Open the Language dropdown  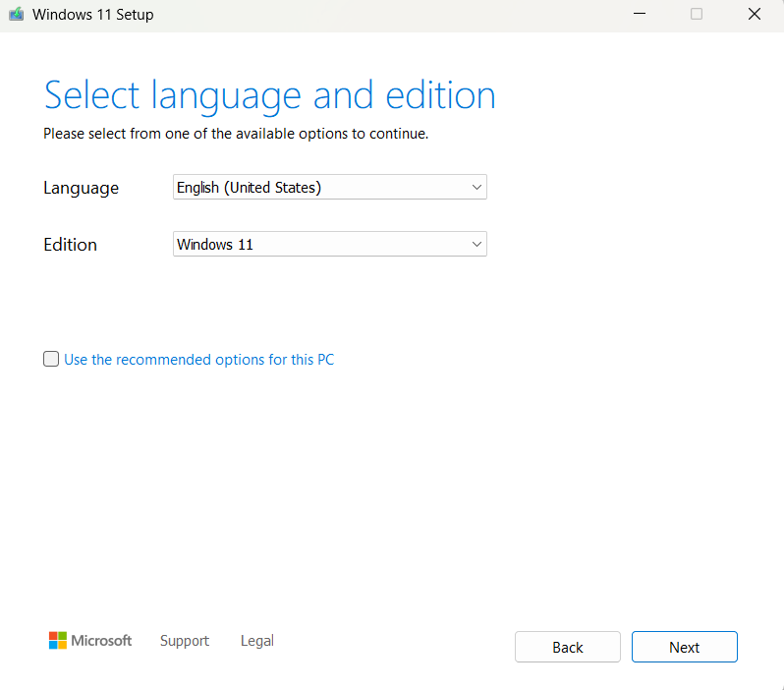point(329,187)
